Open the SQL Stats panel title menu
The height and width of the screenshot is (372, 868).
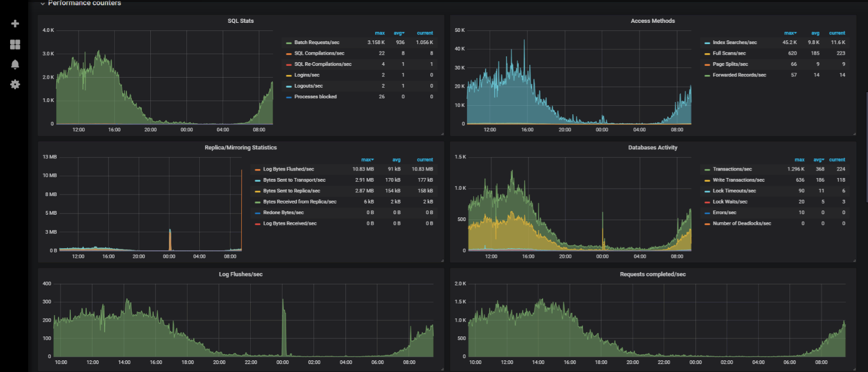pos(241,21)
